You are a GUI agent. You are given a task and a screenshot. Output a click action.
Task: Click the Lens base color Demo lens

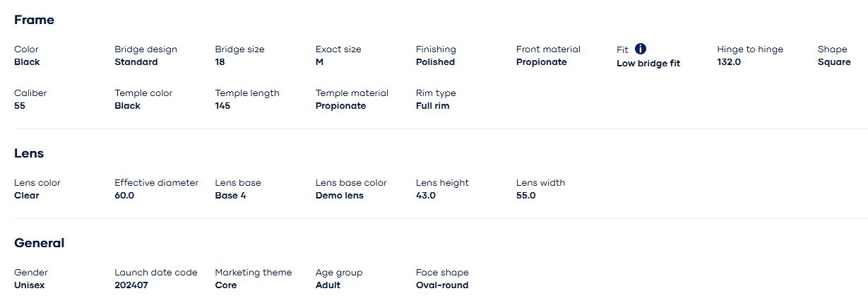click(339, 196)
